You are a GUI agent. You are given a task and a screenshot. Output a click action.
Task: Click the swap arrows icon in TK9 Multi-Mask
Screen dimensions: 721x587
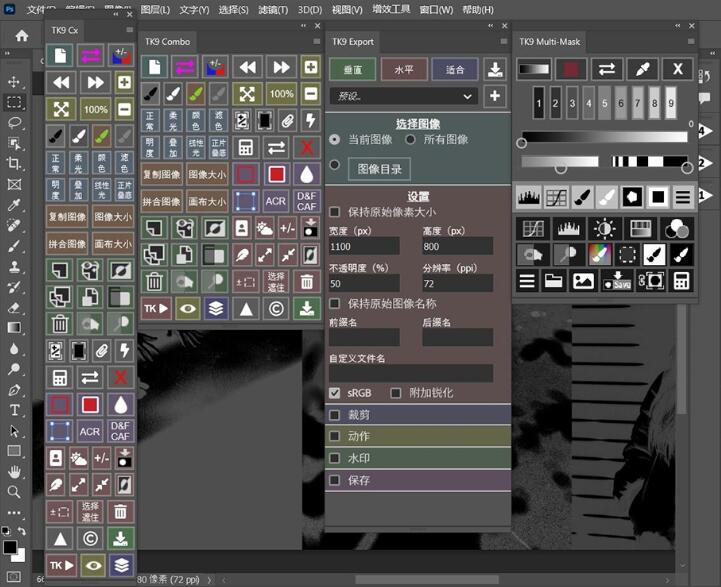[607, 69]
